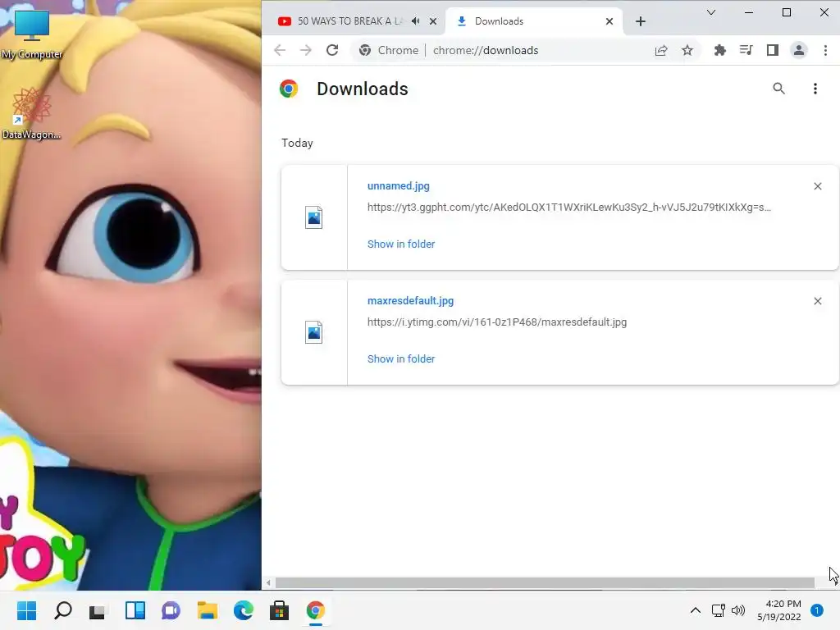Close the Downloads tab
Screen dimensions: 840x630
pos(609,21)
